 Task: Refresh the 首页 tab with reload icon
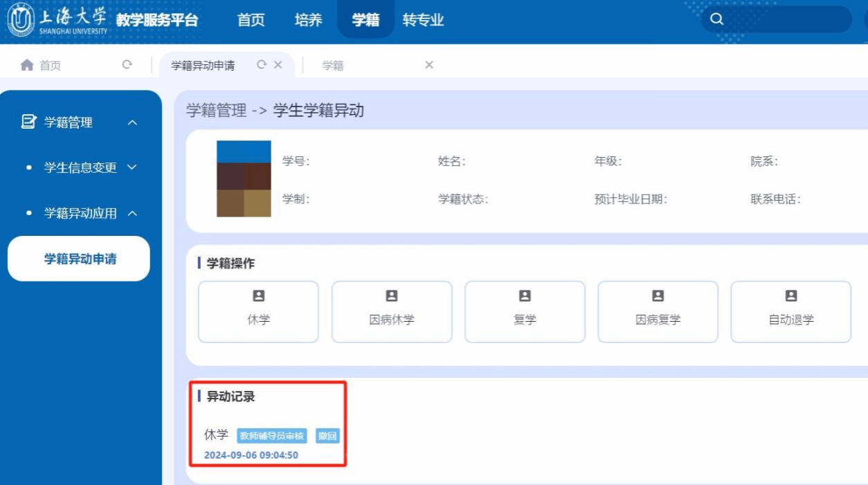(127, 65)
